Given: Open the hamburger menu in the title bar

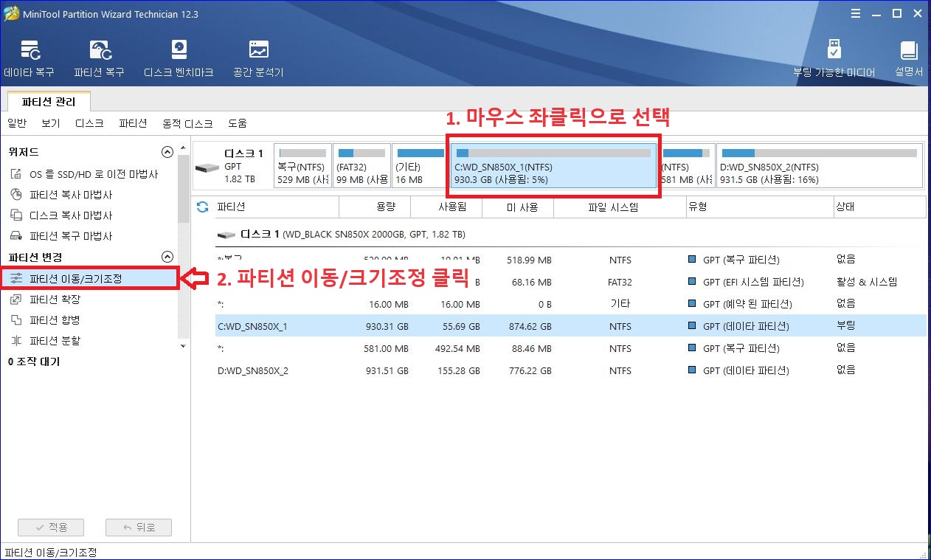Looking at the screenshot, I should tap(856, 13).
